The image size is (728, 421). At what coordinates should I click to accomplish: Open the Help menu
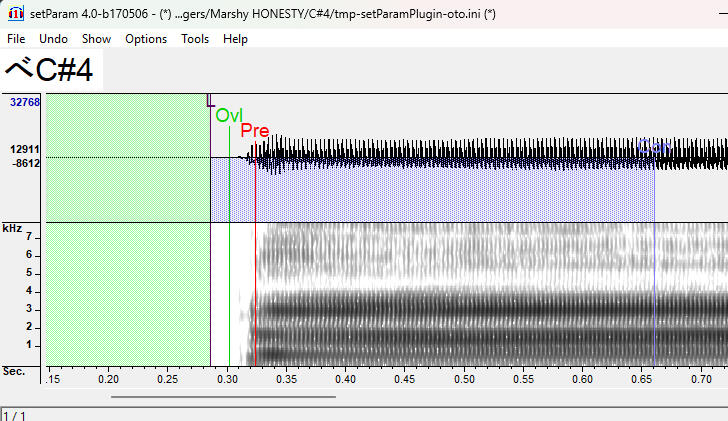(236, 39)
